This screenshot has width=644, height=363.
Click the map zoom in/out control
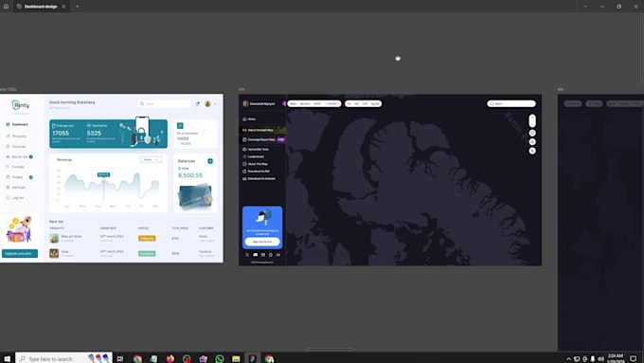[532, 121]
